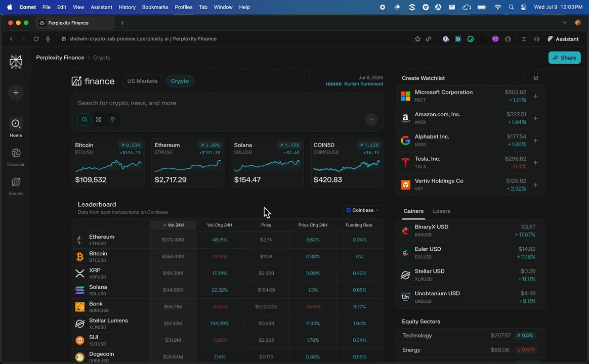This screenshot has height=364, width=589.
Task: Switch to Crypto tab
Action: click(180, 81)
